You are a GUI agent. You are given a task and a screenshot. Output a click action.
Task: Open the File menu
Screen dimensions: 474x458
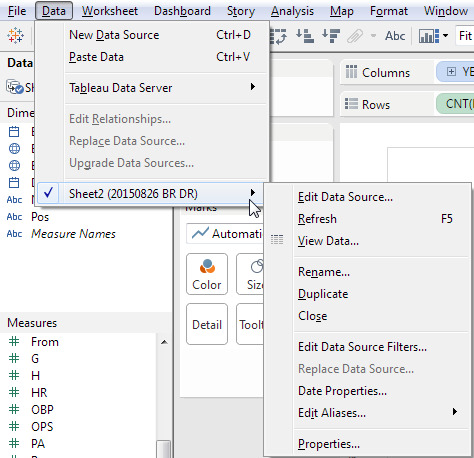[x=17, y=11]
